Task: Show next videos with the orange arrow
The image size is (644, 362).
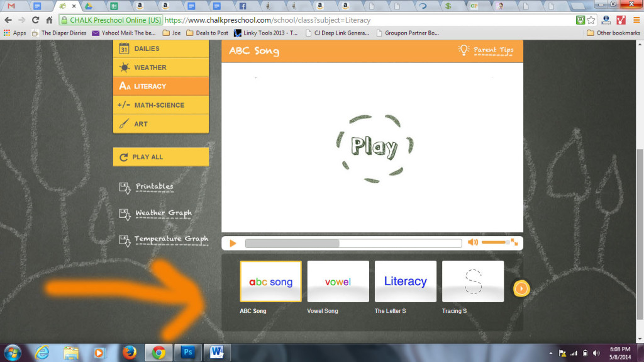Action: (x=521, y=288)
